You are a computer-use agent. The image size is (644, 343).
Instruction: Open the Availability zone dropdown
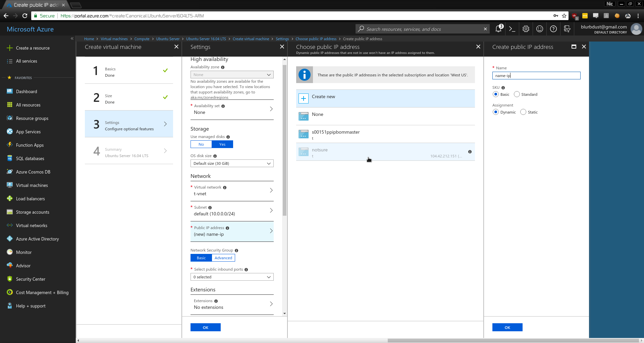coord(232,75)
